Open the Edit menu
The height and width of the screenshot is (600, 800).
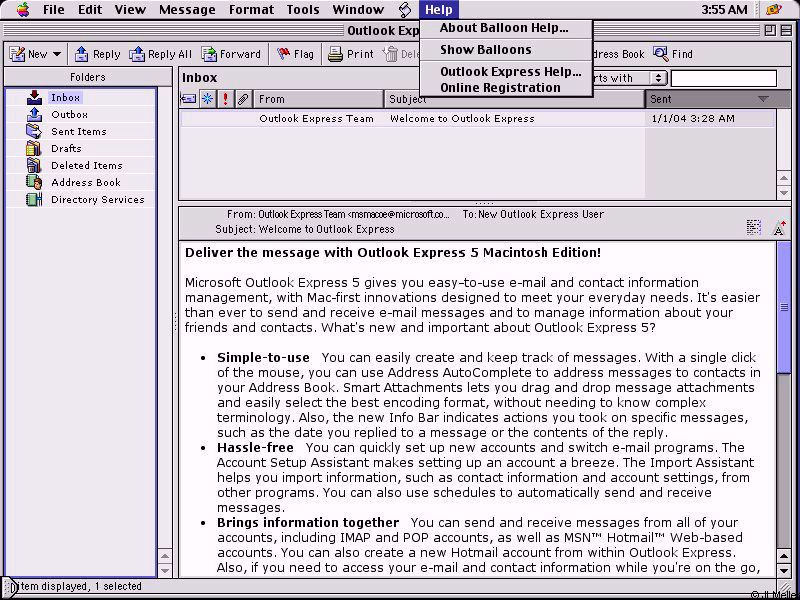[x=90, y=9]
